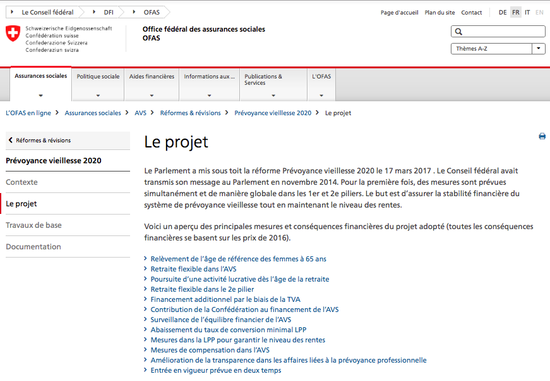Click the Swiss Confederation coat of arms logo
Viewport: 550px width, 381px height.
tap(13, 33)
